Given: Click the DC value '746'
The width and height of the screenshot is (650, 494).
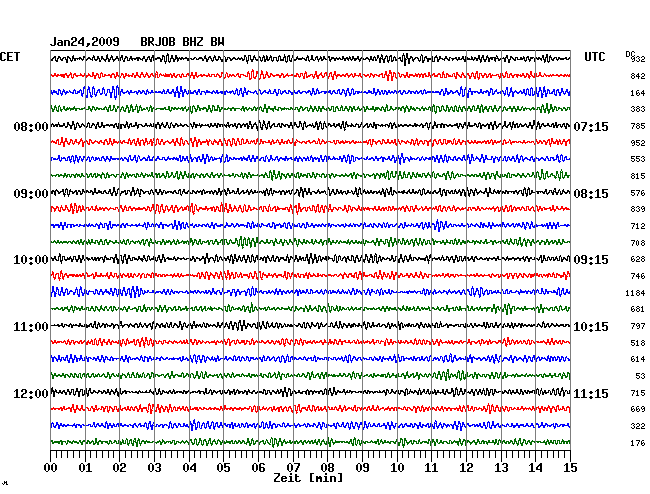Looking at the screenshot, I should pos(638,276).
